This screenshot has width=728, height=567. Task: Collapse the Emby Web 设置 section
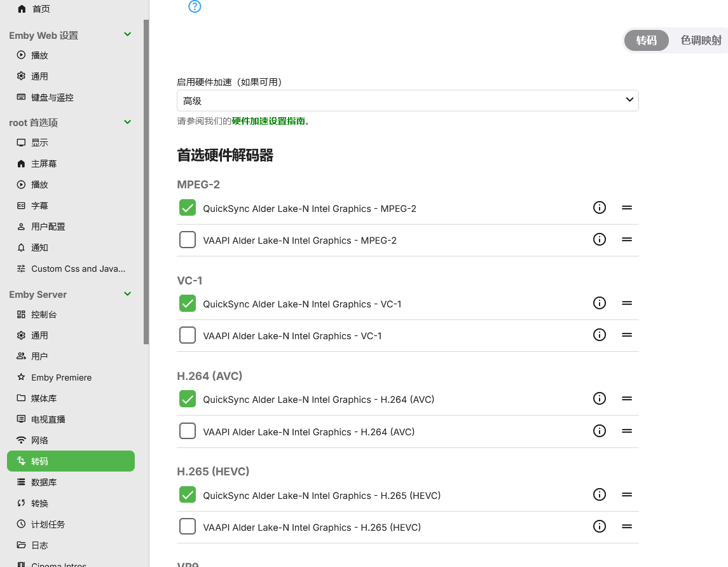point(127,35)
